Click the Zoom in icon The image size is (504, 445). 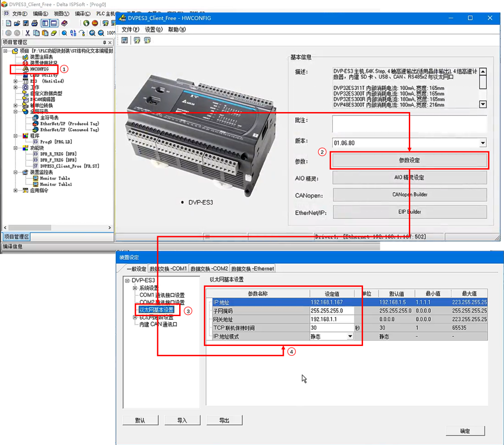92,33
